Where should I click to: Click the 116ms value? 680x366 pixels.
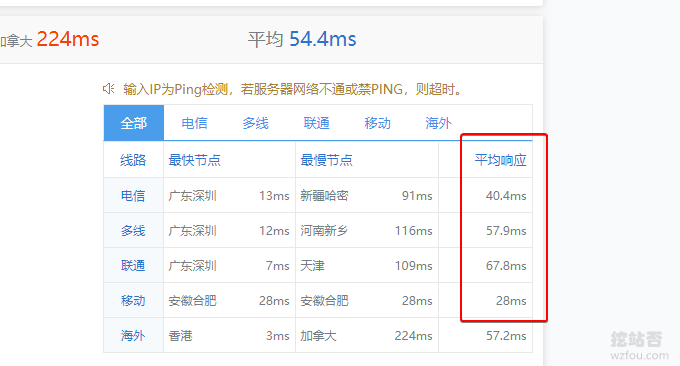pyautogui.click(x=414, y=231)
